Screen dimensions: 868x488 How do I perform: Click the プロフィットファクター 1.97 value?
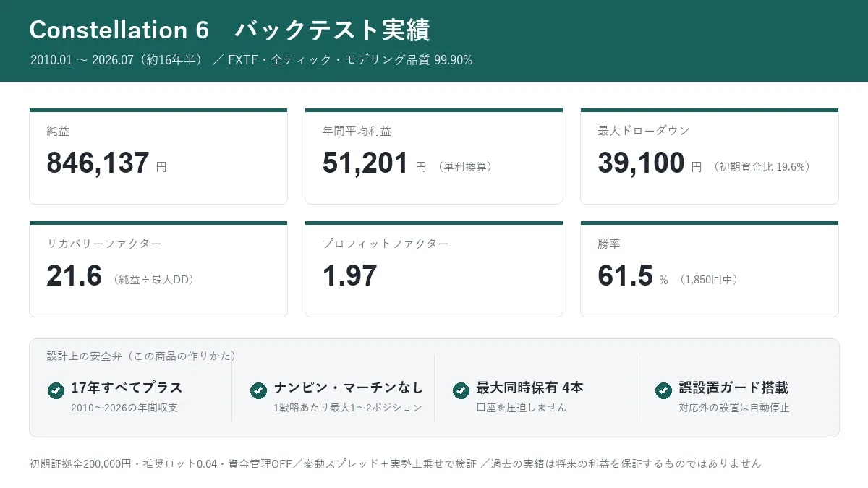[350, 276]
